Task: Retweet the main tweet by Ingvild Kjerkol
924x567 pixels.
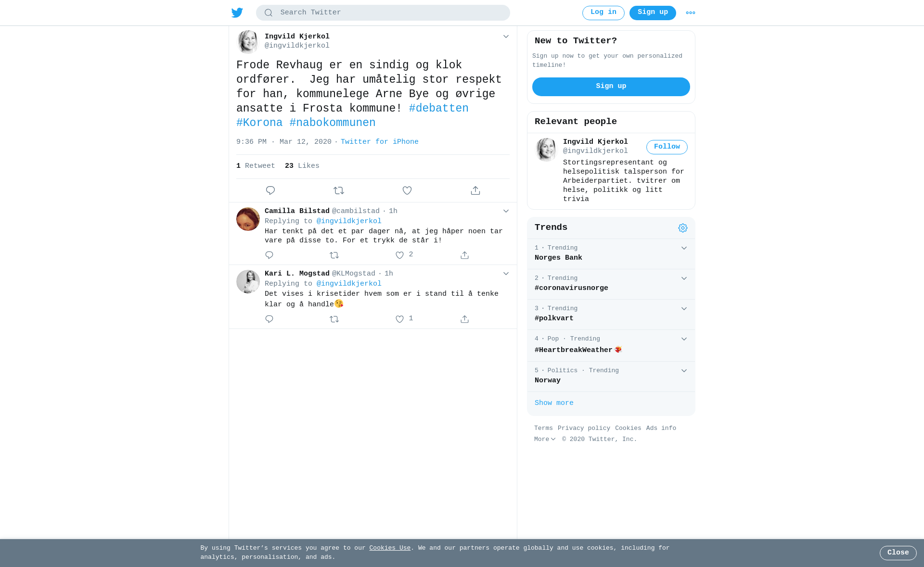Action: (x=339, y=190)
